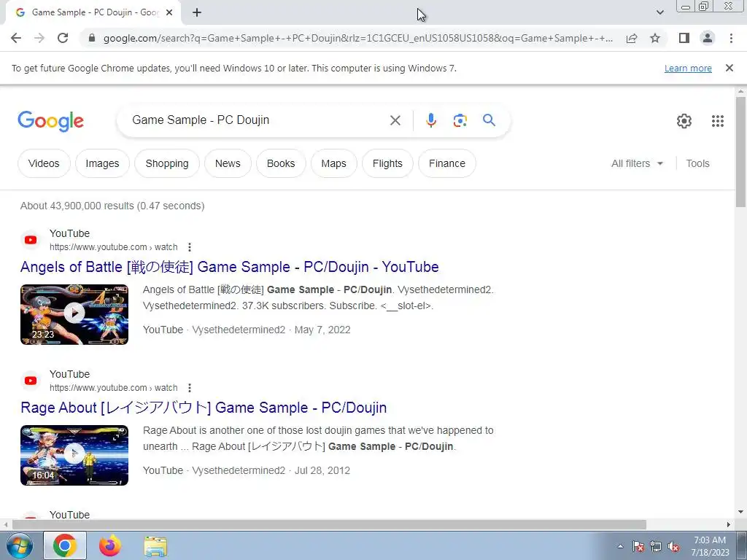
Task: Open the Chrome profile avatar
Action: [708, 38]
